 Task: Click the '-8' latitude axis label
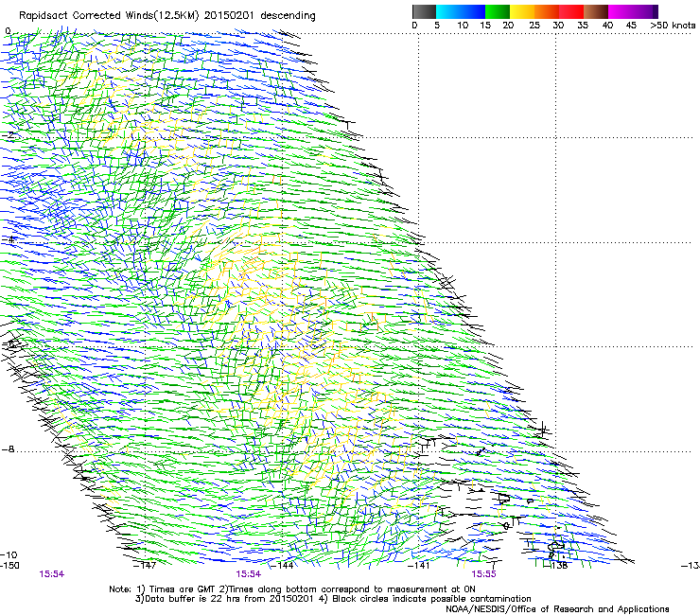point(8,449)
